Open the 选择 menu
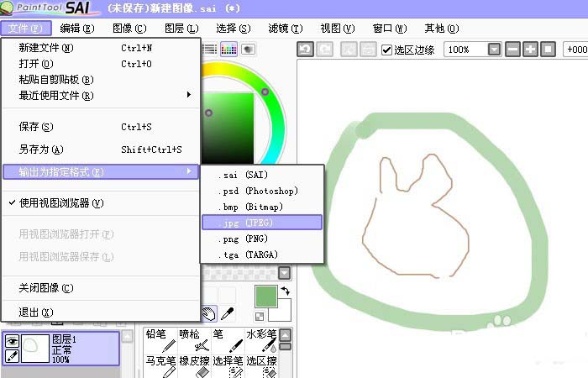588x378 pixels. [x=234, y=28]
